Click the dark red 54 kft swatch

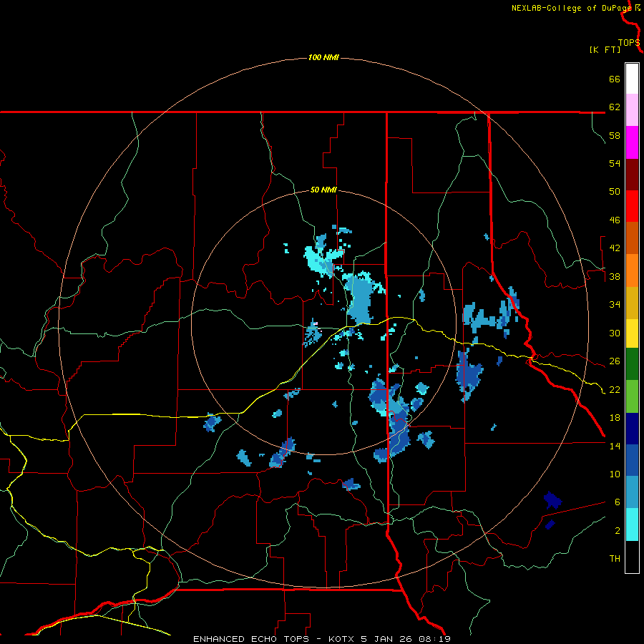tap(632, 175)
